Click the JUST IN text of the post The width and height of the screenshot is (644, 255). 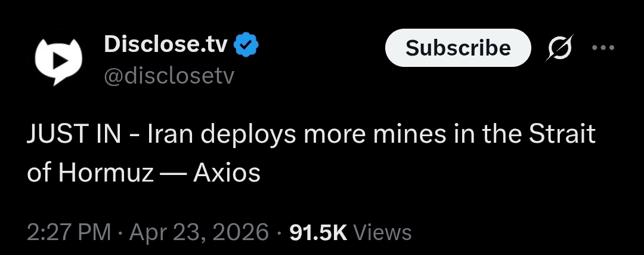click(x=73, y=134)
